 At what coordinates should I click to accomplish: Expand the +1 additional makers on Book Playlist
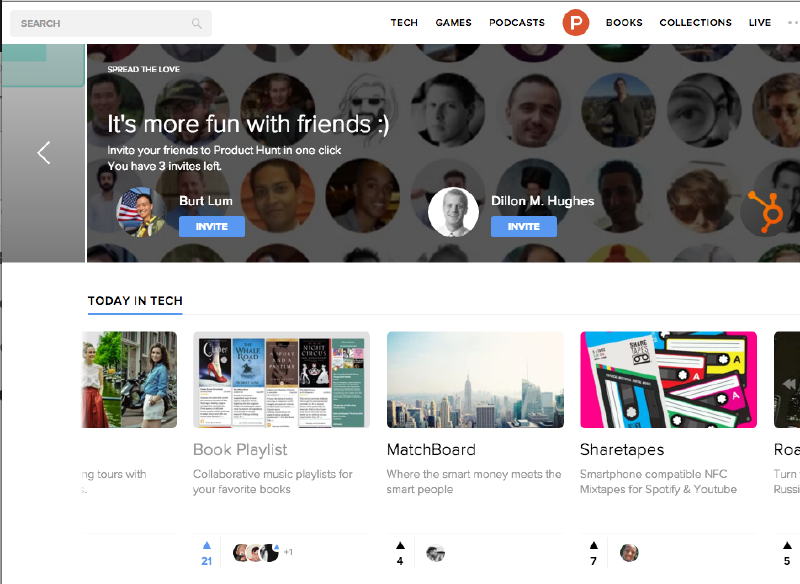pos(288,553)
